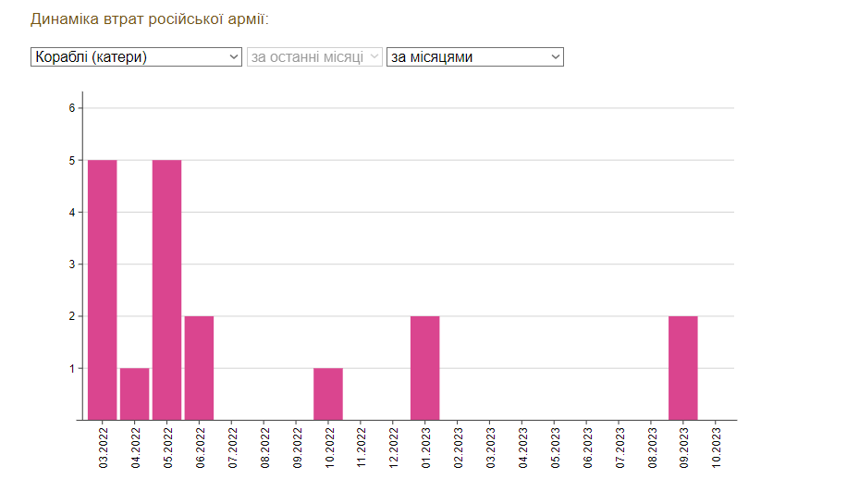Screen dimensions: 859x504
Task: Click the x-axis label 06.2022
Action: click(x=201, y=449)
